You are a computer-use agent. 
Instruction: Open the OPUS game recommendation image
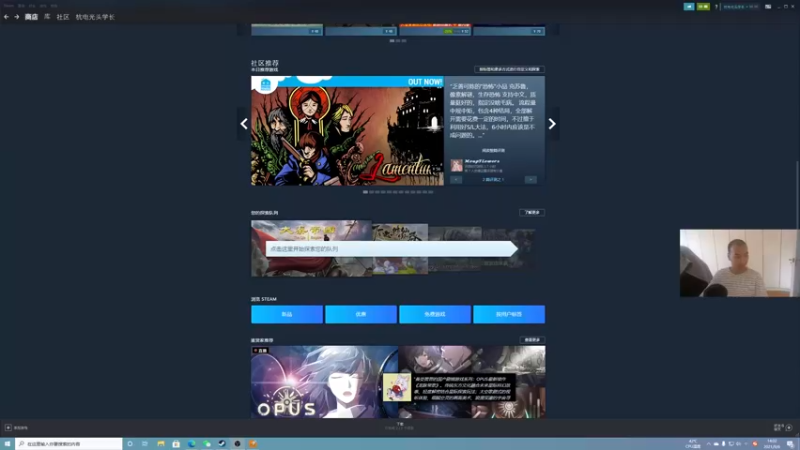pyautogui.click(x=324, y=382)
